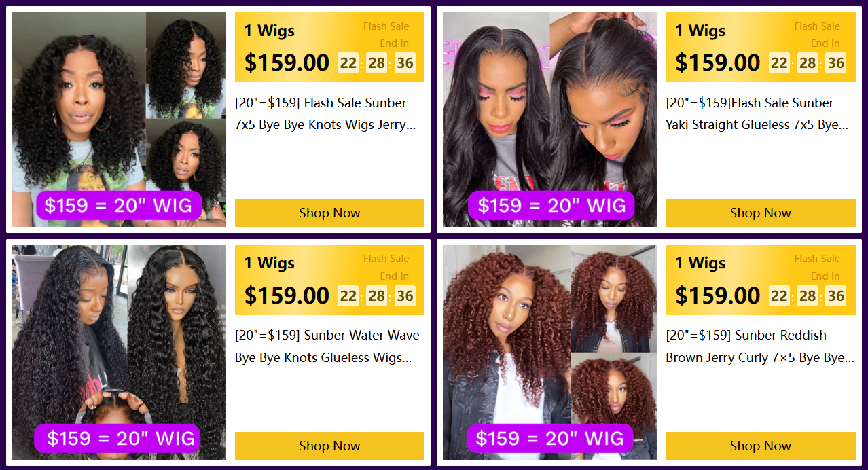This screenshot has width=868, height=470.
Task: Click Shop Now for Reddish Brown wig
Action: click(x=760, y=446)
